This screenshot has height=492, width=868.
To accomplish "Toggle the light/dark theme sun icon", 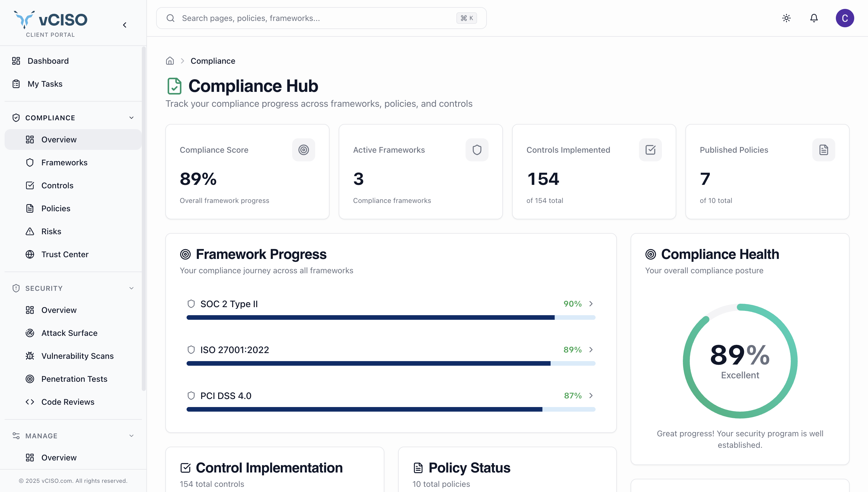I will [x=786, y=18].
